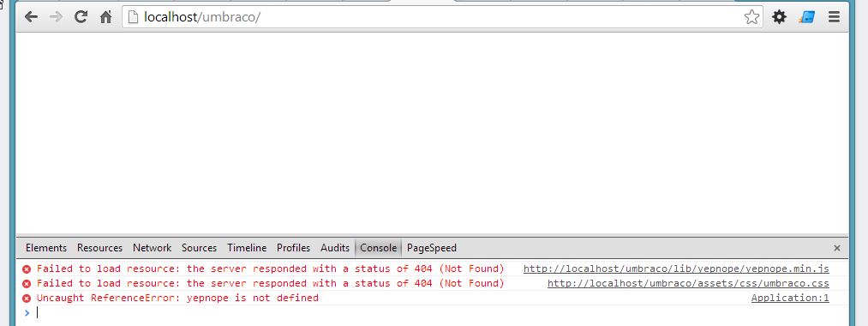Open the Audits tab

point(335,248)
